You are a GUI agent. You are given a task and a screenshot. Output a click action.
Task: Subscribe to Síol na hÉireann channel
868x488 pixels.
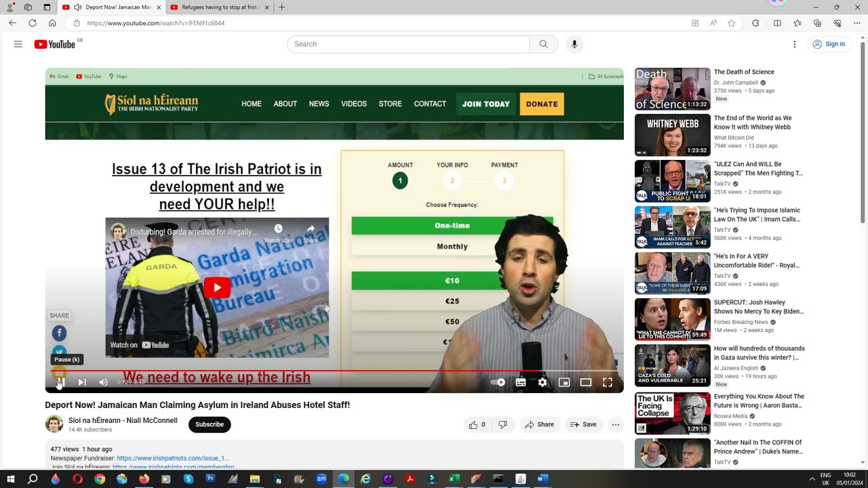[x=210, y=424]
